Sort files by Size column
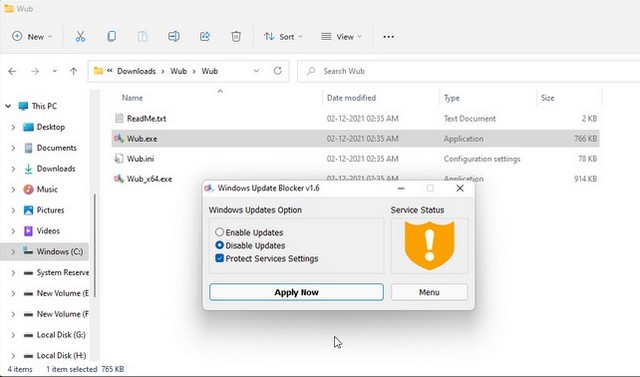Screen dimensions: 640x377 tap(547, 98)
